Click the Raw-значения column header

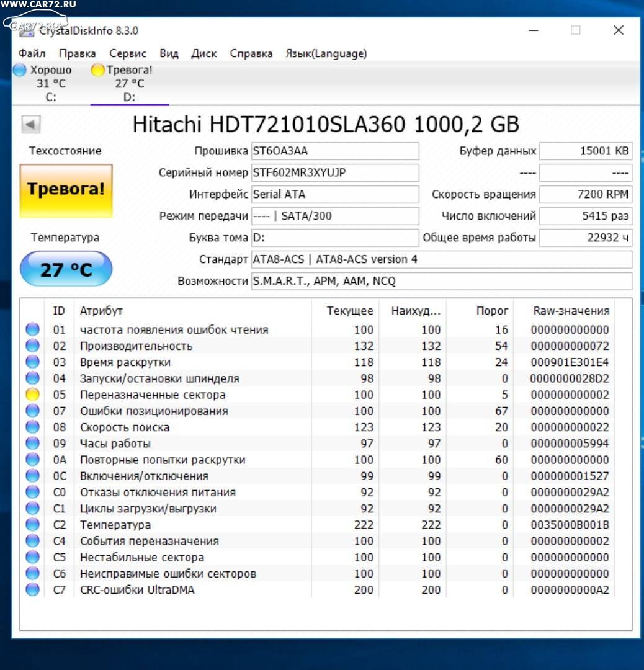click(x=571, y=311)
